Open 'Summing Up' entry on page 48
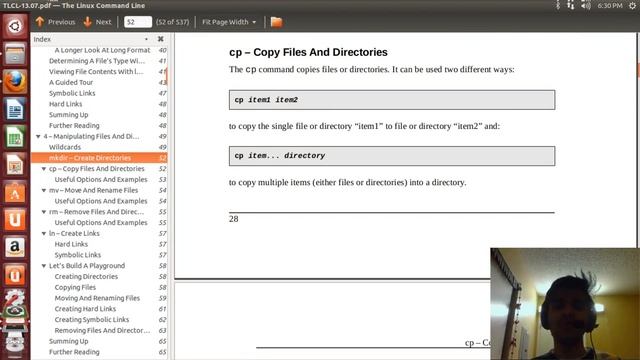This screenshot has height=360, width=640. [x=69, y=115]
